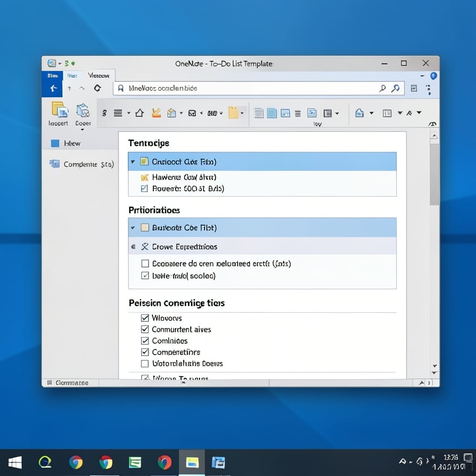Expand the Crowe Eopredtrioes row arrow

(133, 246)
